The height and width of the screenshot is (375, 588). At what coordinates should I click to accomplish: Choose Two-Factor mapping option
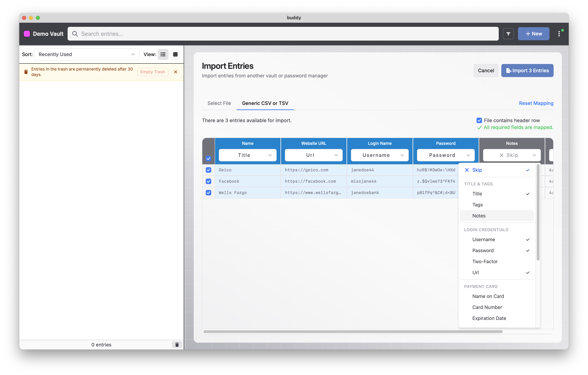coord(497,261)
